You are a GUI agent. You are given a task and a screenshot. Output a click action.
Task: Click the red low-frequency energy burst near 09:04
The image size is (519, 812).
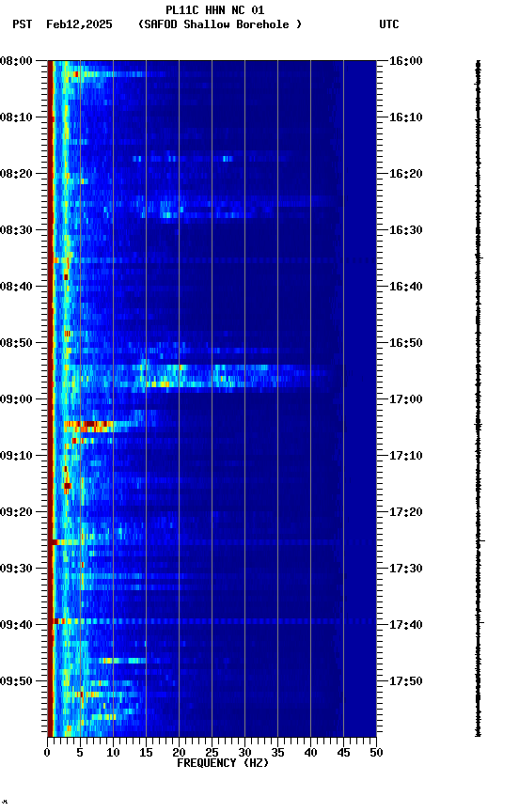tap(89, 425)
